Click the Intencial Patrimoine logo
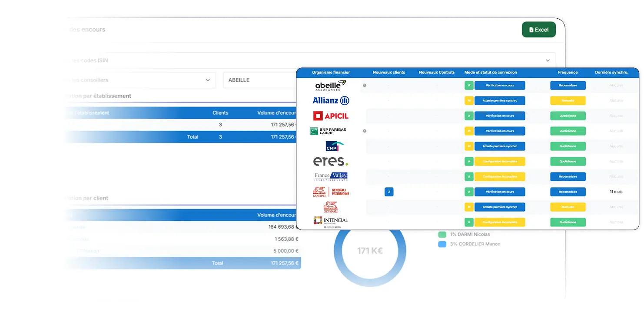The image size is (644, 322). [332, 221]
